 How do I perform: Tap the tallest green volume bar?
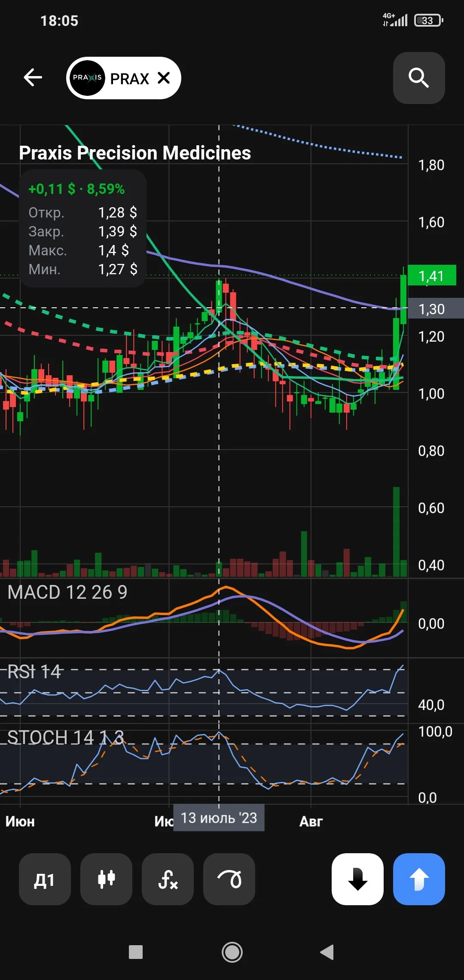pos(396,532)
